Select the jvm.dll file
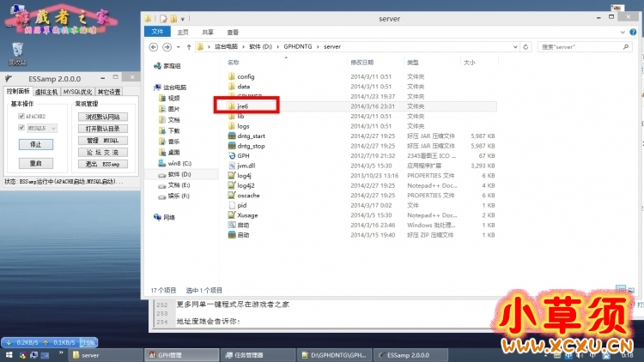Screen dimensions: 644x362 246,166
